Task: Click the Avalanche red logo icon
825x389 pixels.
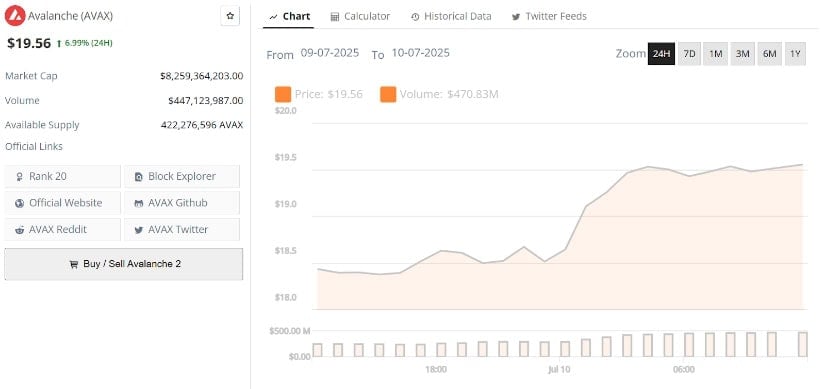Action: (x=15, y=16)
